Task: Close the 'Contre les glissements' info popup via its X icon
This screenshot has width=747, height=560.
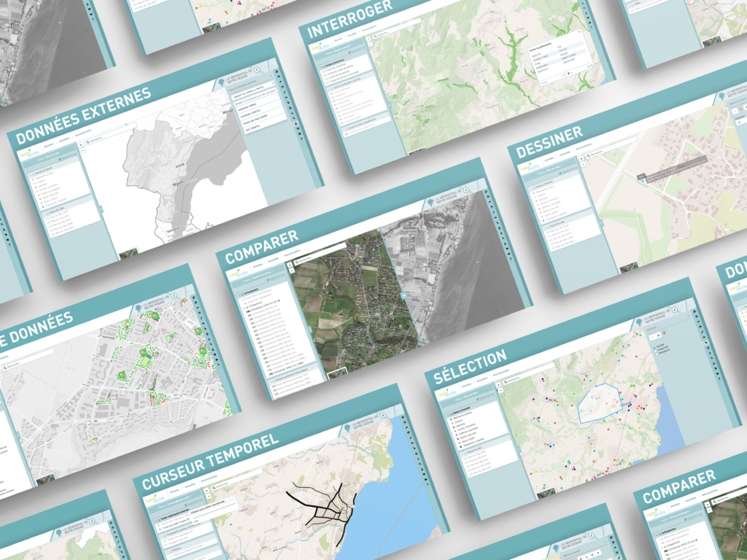Action: pos(580,31)
